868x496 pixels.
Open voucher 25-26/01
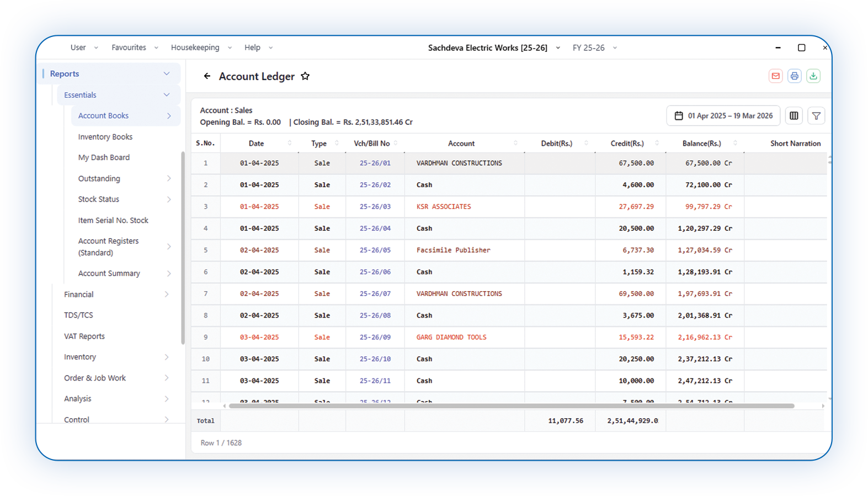tap(375, 163)
